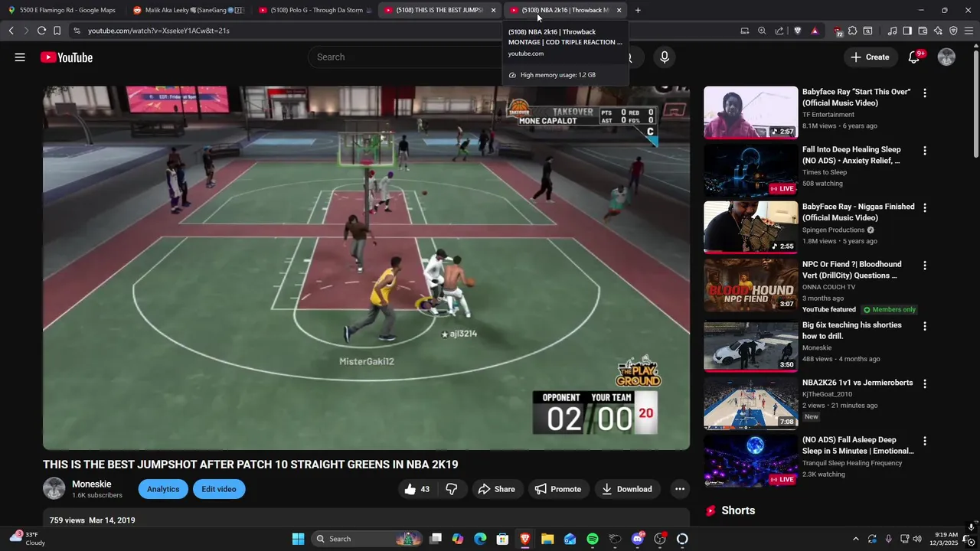Like the video with thumbs up
Screen dimensions: 980x551
tap(417, 489)
